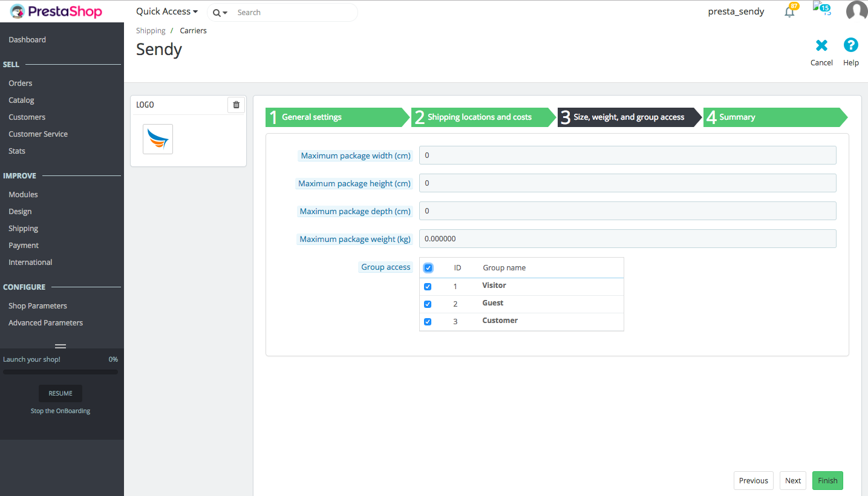This screenshot has width=868, height=496.
Task: Click the broken image icon with 15 badge
Action: pos(821,9)
